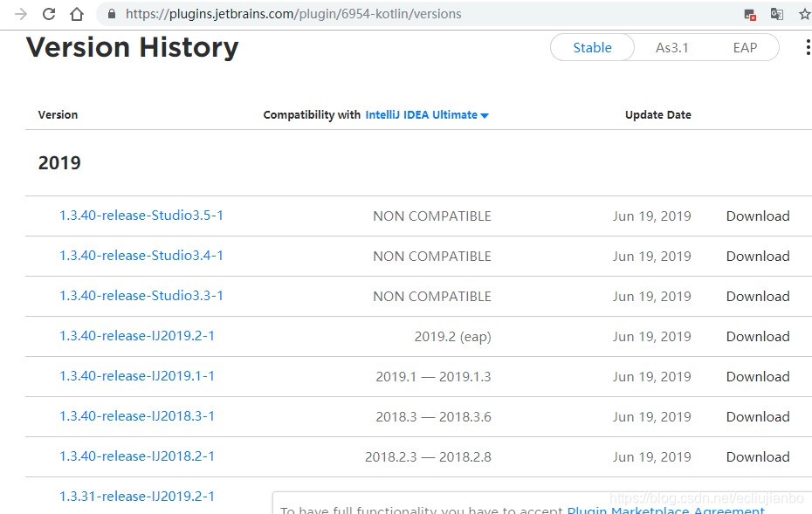Open version 1.3.40-release-IJ2019.2-1 link
This screenshot has height=514, width=812.
coord(137,336)
